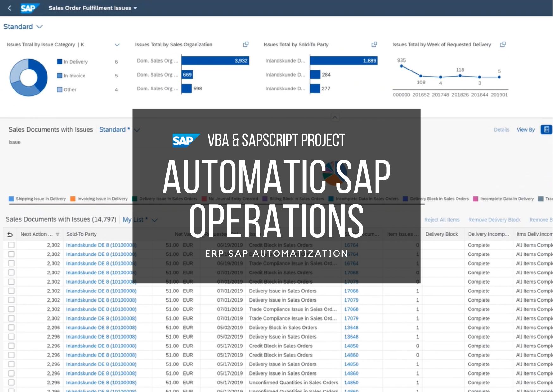553x392 pixels.
Task: Open document 17068 Trade Compliance link
Action: (351, 309)
